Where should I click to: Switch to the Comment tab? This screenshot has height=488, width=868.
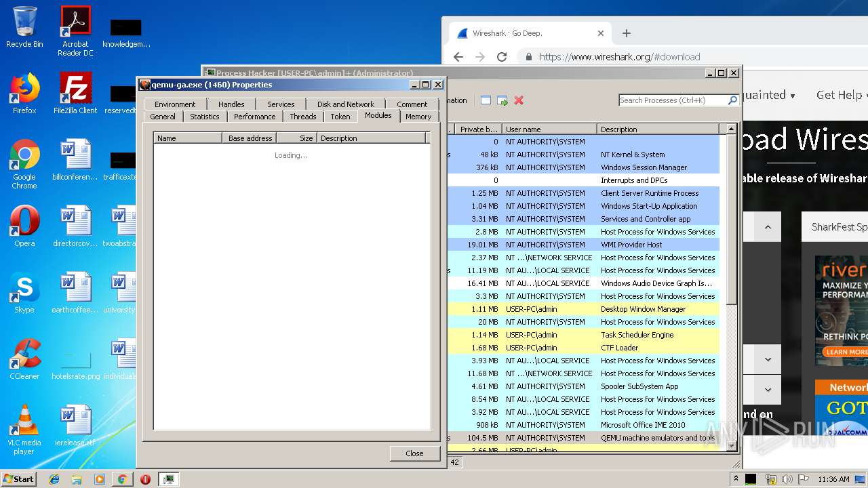click(x=412, y=104)
